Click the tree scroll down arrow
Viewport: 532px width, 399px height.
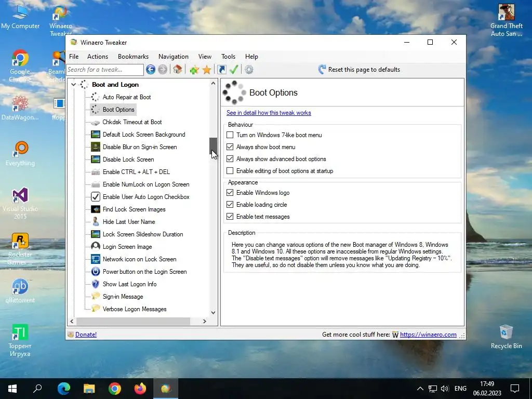(213, 313)
